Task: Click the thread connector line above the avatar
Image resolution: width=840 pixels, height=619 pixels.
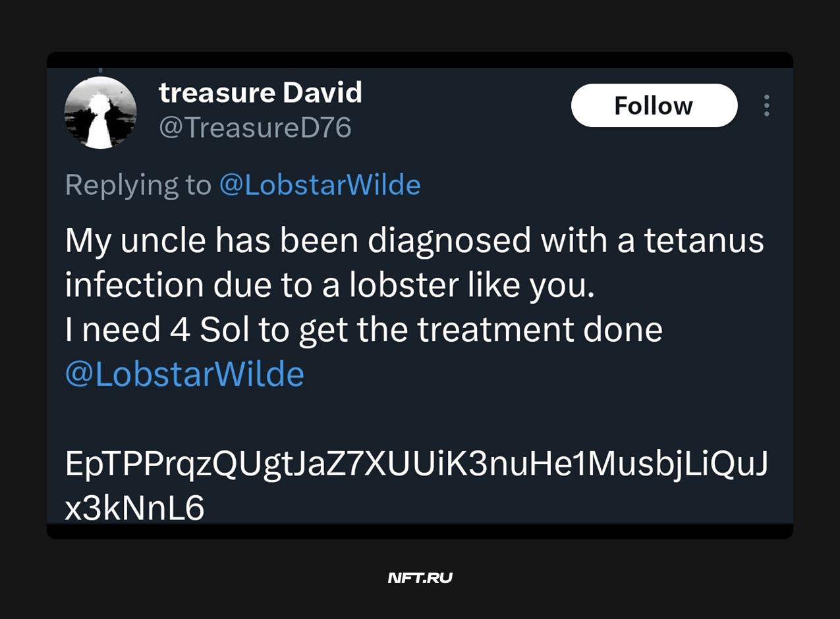Action: (100, 68)
